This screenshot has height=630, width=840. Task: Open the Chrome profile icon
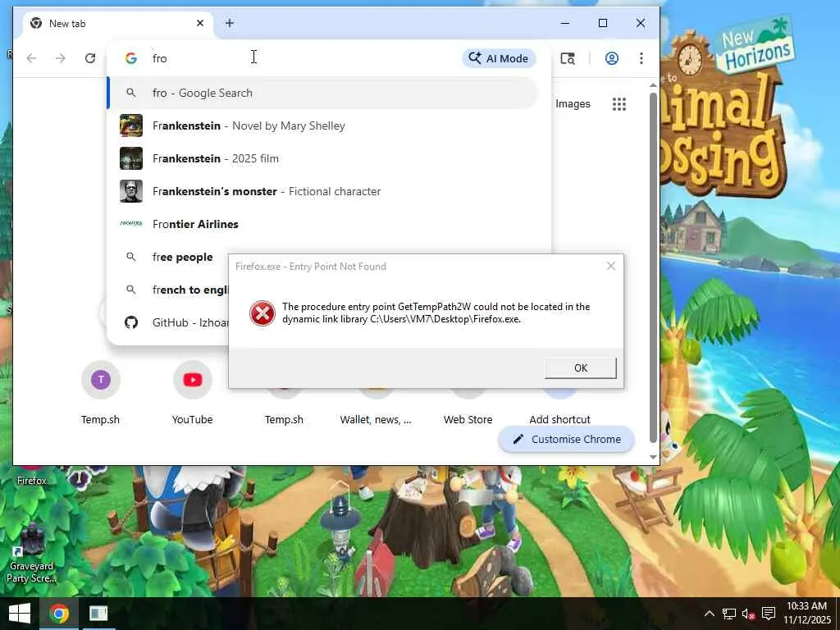point(611,58)
